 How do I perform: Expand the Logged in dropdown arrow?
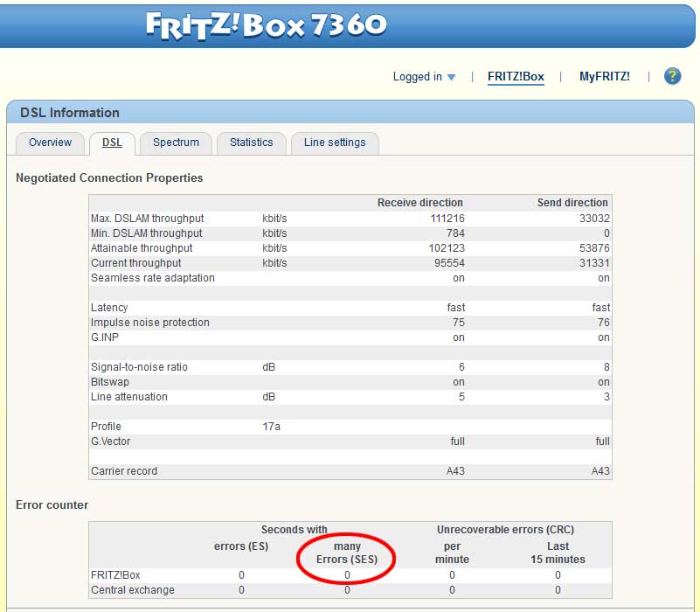coord(451,77)
